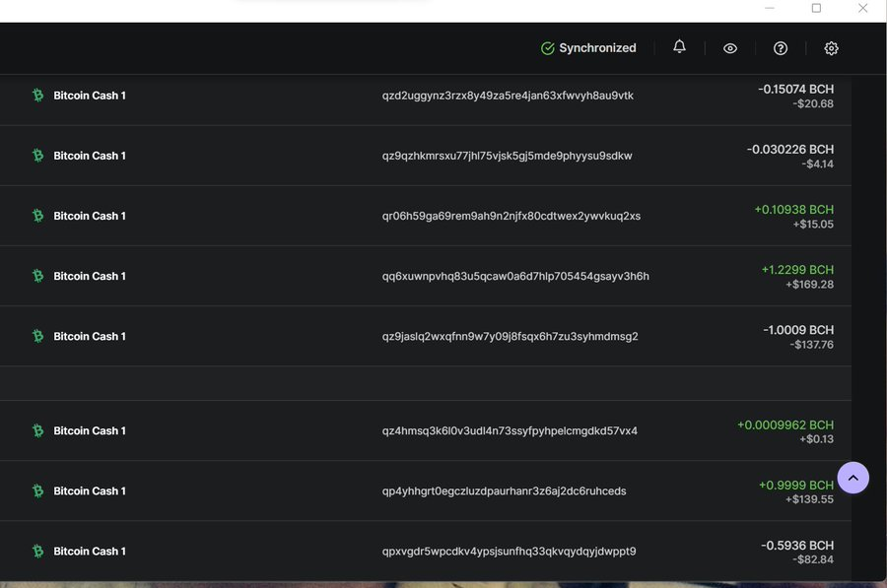Viewport: 887px width, 588px height.
Task: Click the Synchronized status indicator
Action: [588, 48]
